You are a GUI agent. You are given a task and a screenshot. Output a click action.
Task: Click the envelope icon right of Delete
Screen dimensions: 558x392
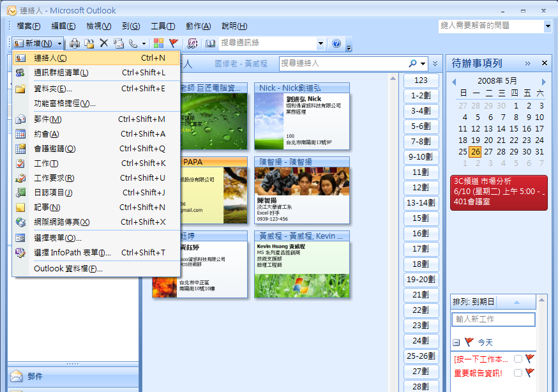coord(119,43)
